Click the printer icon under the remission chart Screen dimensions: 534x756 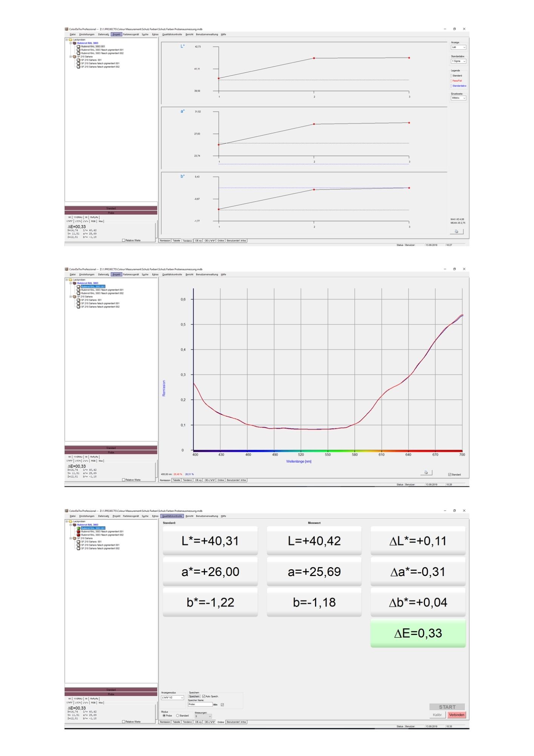coord(426,472)
